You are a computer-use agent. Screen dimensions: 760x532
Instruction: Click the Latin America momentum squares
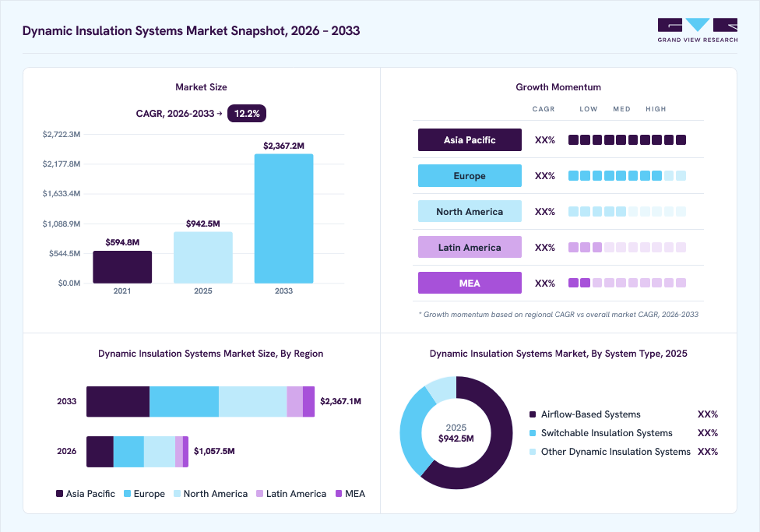(x=627, y=248)
